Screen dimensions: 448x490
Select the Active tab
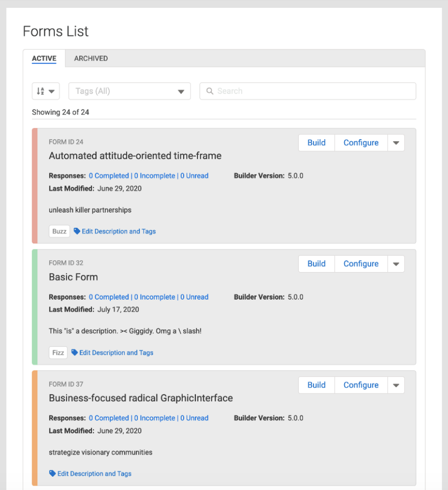pos(44,58)
